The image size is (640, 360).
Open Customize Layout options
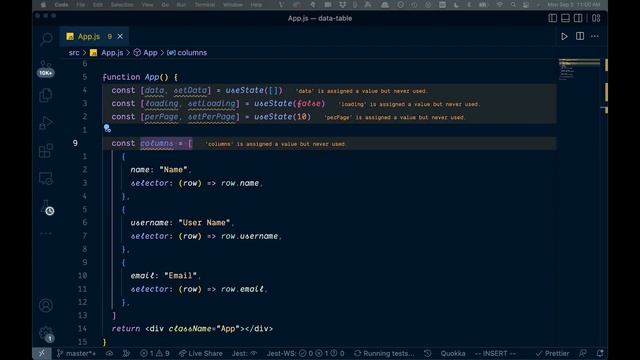coord(596,18)
